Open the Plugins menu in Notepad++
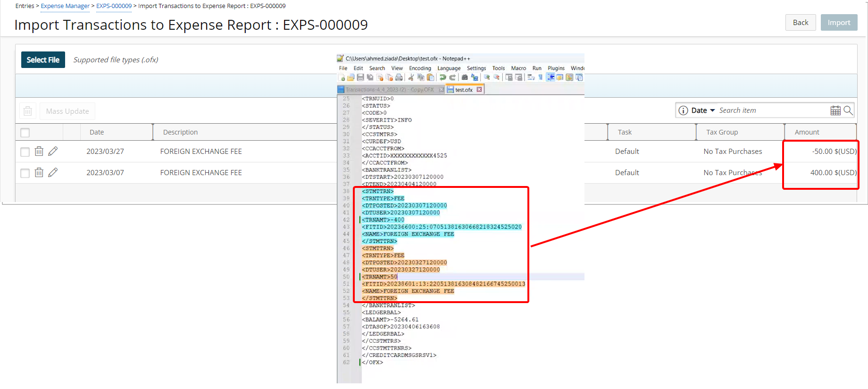 click(x=556, y=68)
